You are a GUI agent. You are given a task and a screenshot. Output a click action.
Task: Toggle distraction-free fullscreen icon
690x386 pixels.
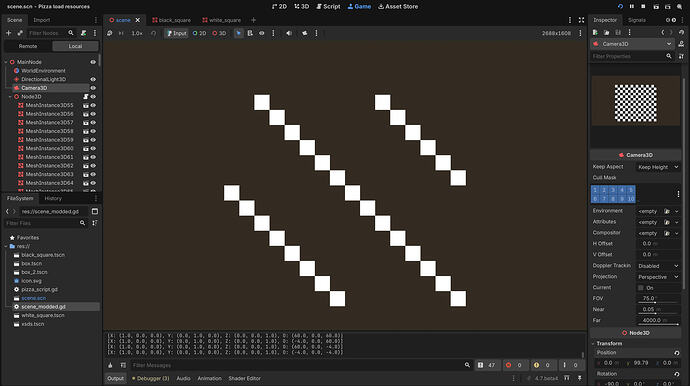pos(581,20)
